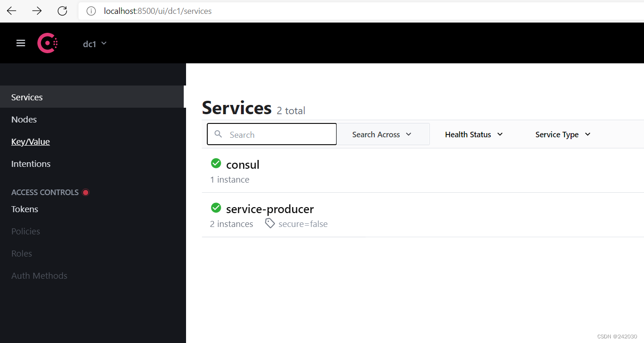Open the dc1 datacenter dropdown
644x343 pixels.
[95, 43]
